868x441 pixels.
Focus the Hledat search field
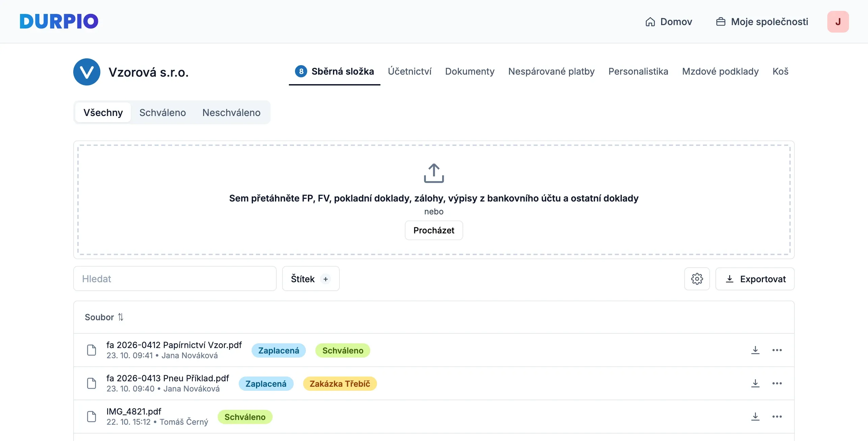pyautogui.click(x=175, y=279)
